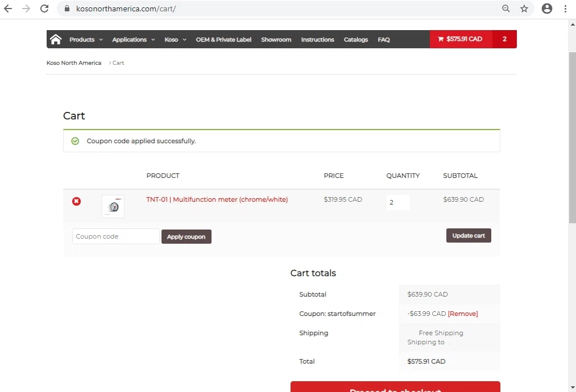
Task: Click the Apply coupon button
Action: tap(187, 237)
